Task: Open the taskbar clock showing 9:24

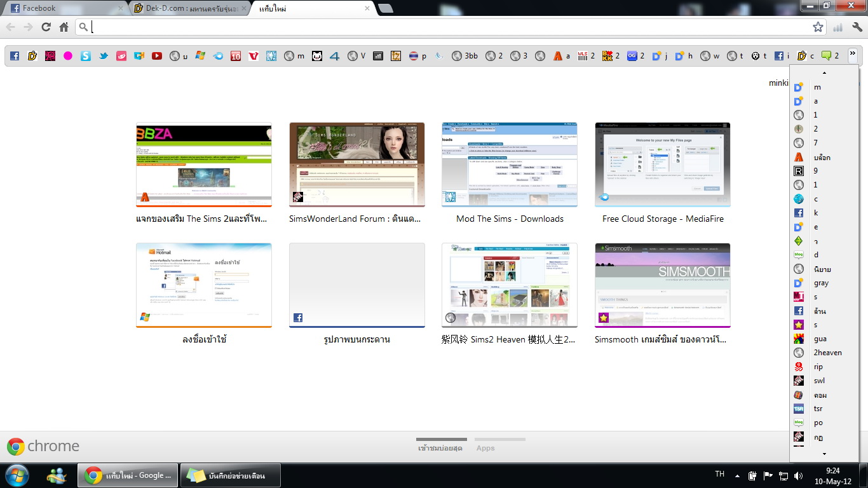Action: click(833, 476)
